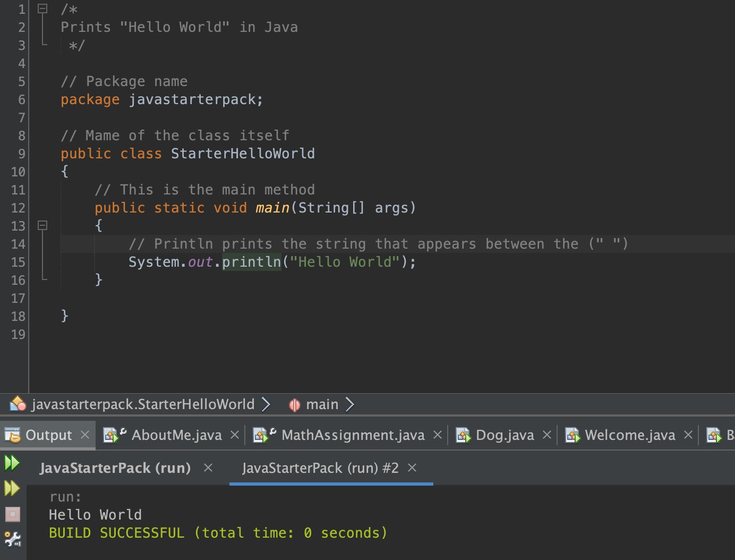Close the JavaStarterPack (run) #2 output tab
Viewport: 735px width, 560px height.
[412, 468]
